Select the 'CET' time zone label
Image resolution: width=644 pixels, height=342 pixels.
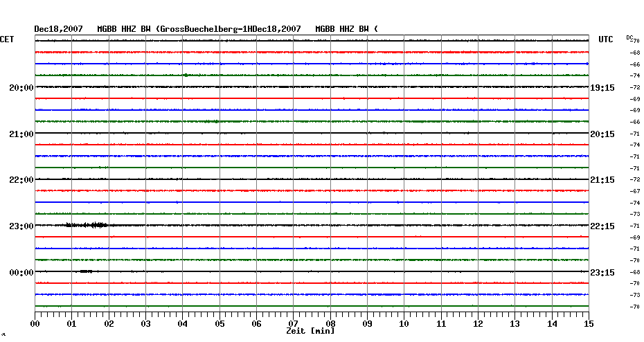[7, 39]
